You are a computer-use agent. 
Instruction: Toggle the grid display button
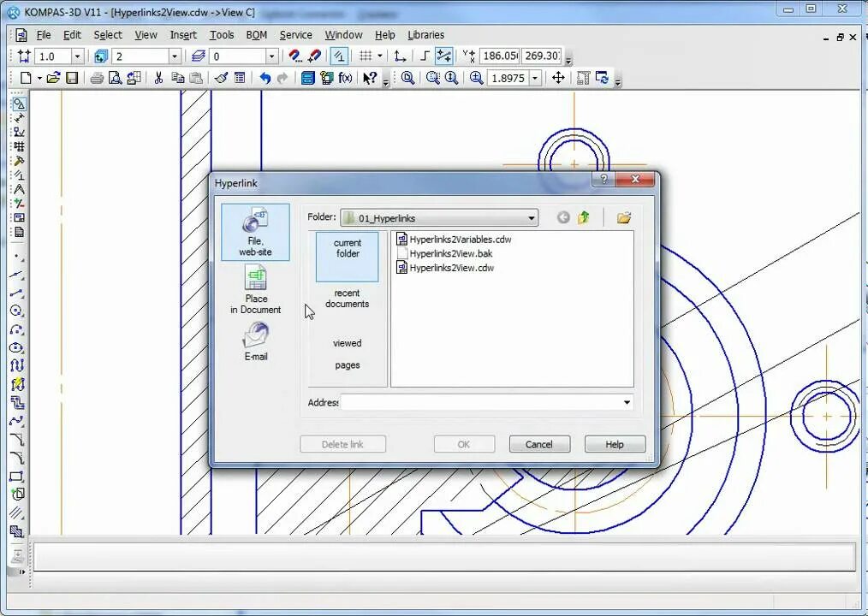pyautogui.click(x=366, y=56)
